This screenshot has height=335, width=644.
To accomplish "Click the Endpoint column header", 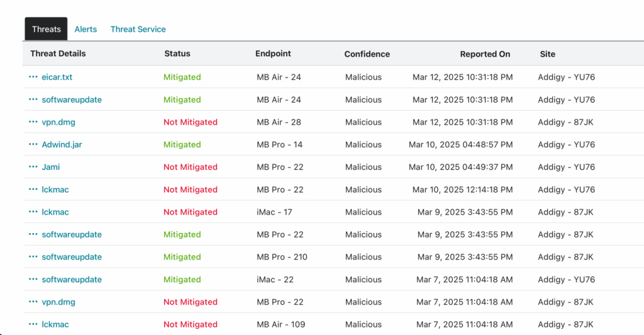I will (273, 54).
